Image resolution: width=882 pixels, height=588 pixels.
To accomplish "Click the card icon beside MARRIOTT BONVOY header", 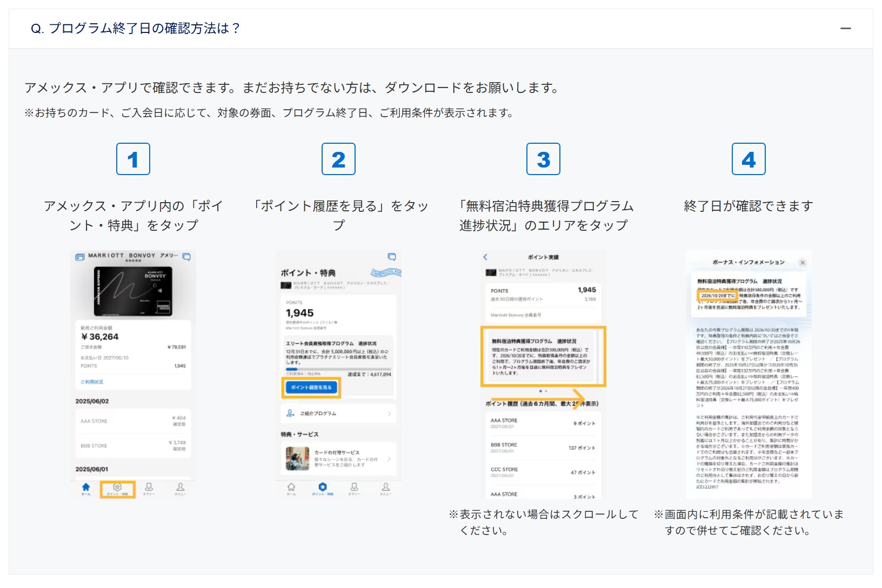I will [x=80, y=257].
